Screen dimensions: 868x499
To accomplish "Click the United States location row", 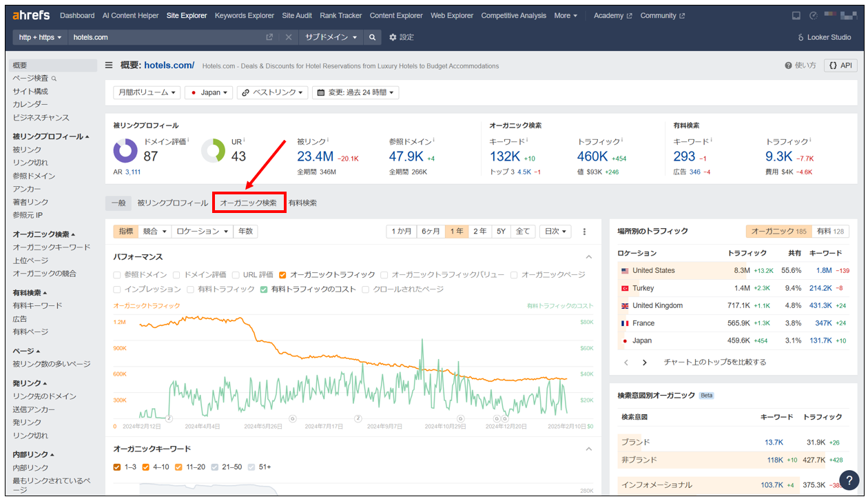I will coord(734,270).
